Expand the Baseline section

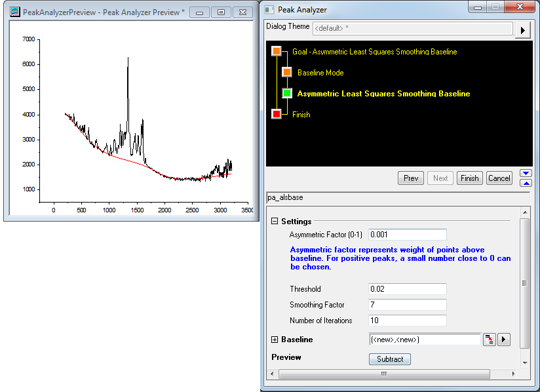(275, 340)
